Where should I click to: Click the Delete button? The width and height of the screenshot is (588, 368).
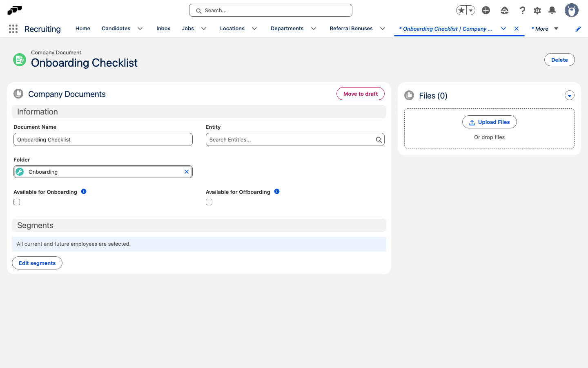(x=559, y=60)
